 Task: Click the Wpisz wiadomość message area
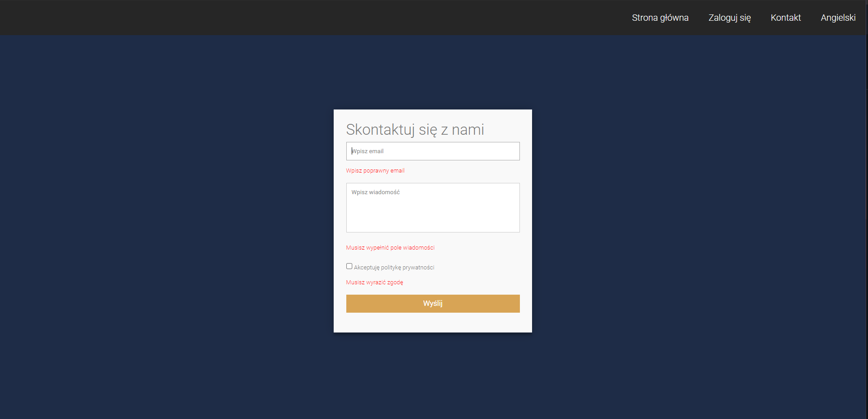432,207
